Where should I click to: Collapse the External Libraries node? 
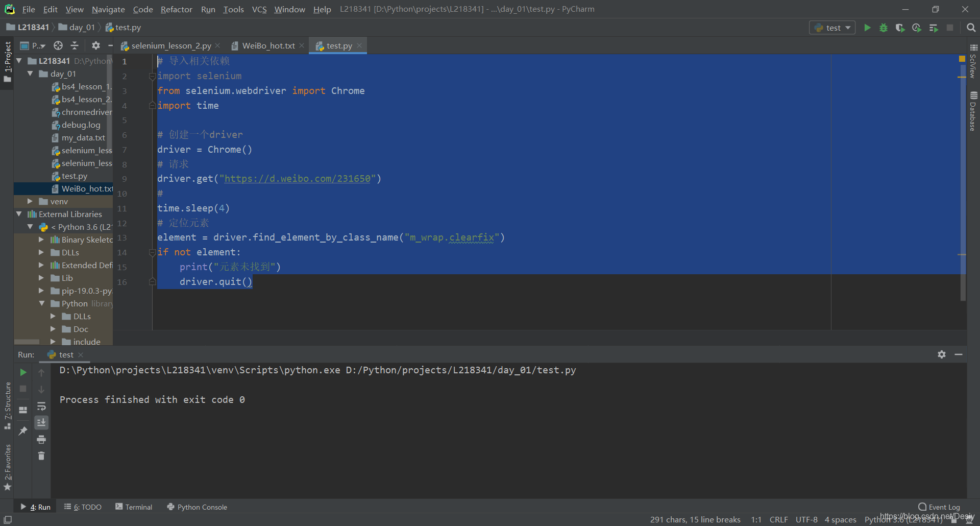click(x=19, y=214)
